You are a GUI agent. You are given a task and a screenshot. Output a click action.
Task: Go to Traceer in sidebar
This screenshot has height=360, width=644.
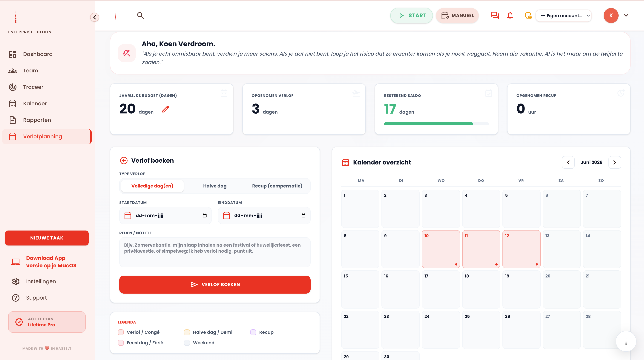coord(47,87)
